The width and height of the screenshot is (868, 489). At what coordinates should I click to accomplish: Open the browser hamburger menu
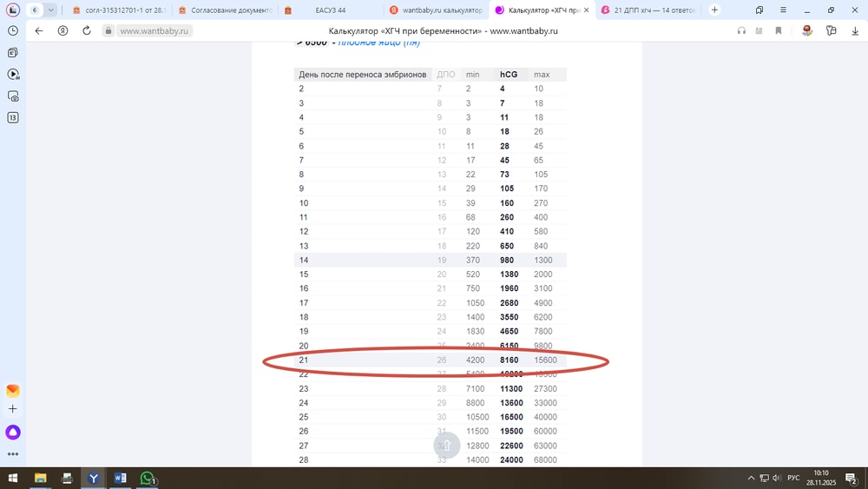[783, 10]
